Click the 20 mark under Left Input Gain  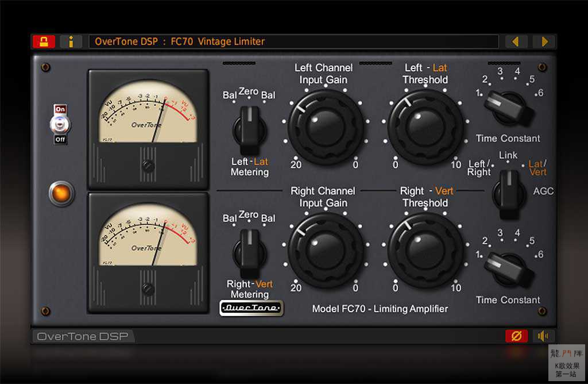tap(296, 164)
